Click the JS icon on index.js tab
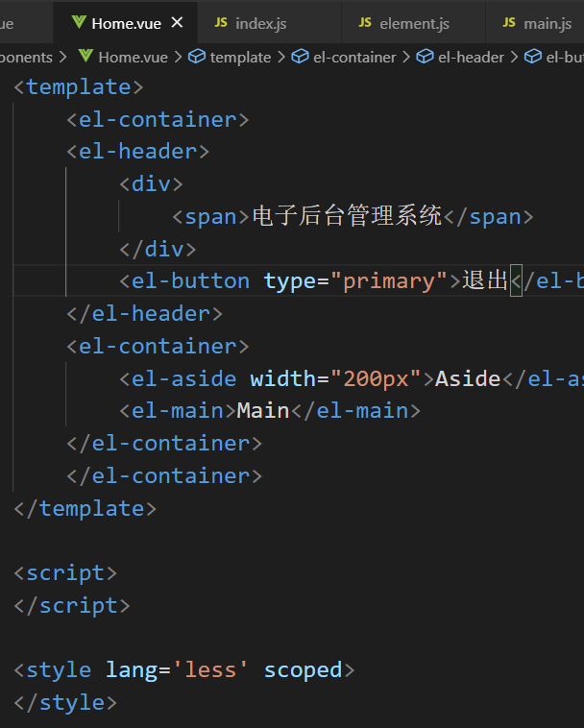This screenshot has height=728, width=584. 221,22
